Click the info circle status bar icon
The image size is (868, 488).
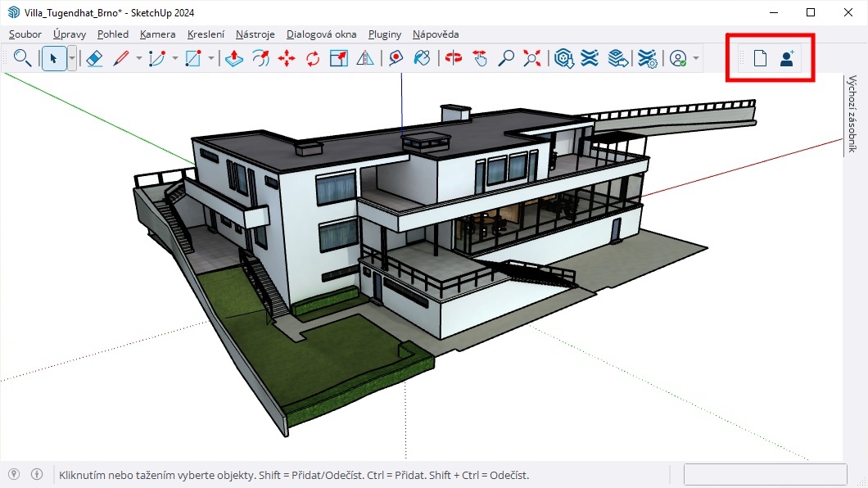coord(37,474)
